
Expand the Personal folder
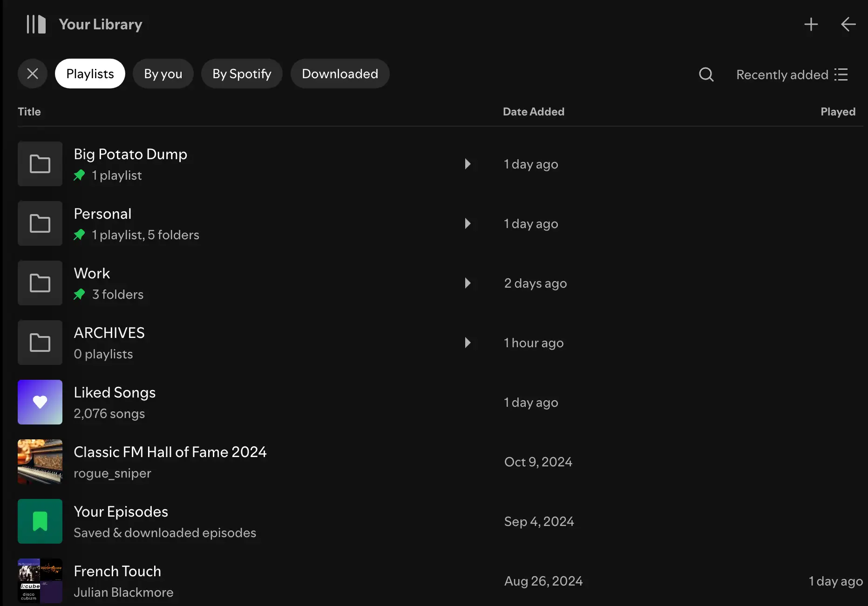pos(468,223)
